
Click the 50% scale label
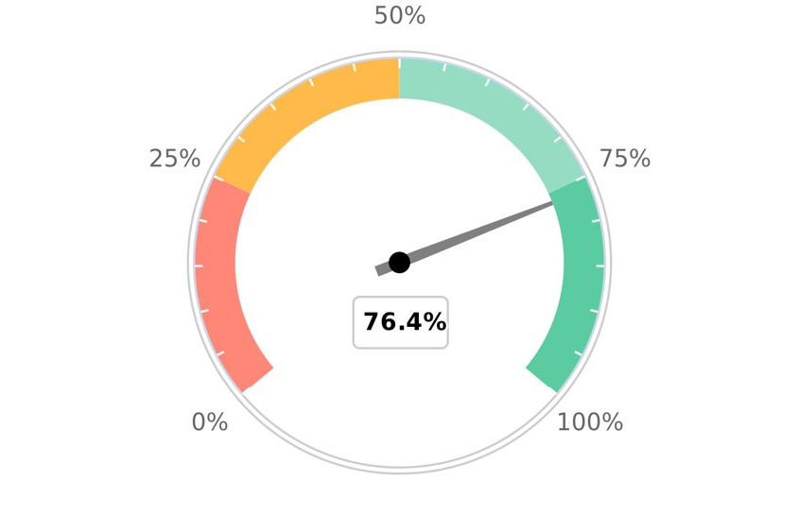pyautogui.click(x=399, y=15)
